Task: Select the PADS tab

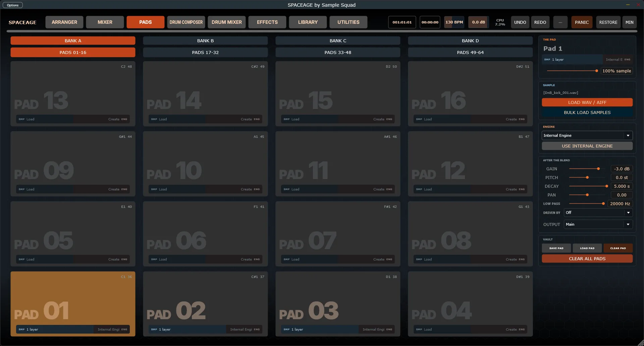Action: pos(146,22)
